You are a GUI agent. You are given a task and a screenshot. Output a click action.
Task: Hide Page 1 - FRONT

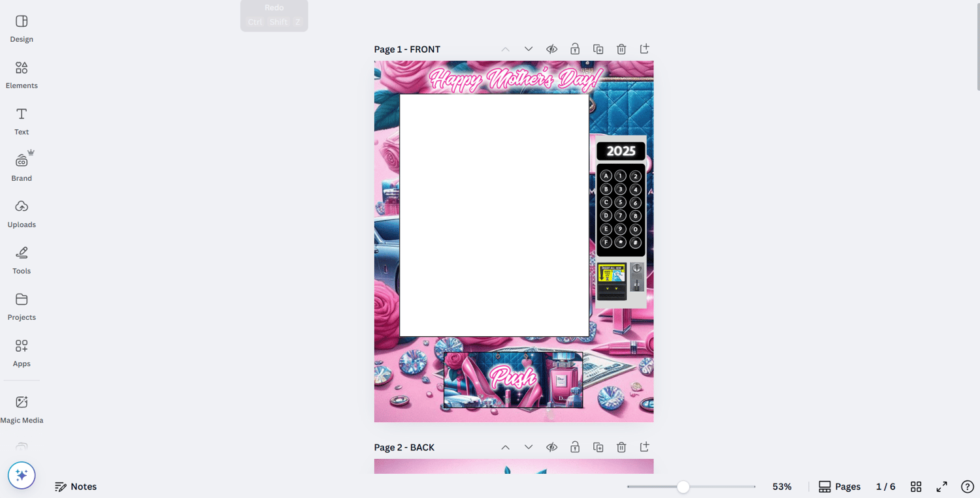click(551, 49)
